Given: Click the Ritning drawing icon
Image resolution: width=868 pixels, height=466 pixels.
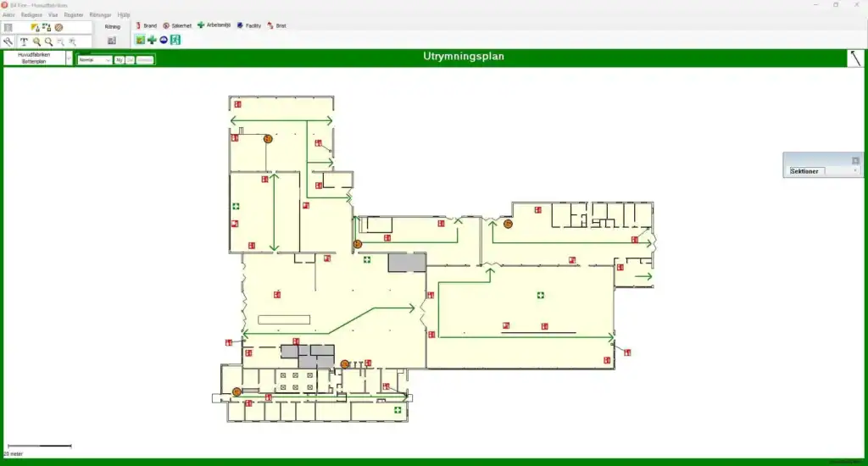Looking at the screenshot, I should [x=112, y=41].
